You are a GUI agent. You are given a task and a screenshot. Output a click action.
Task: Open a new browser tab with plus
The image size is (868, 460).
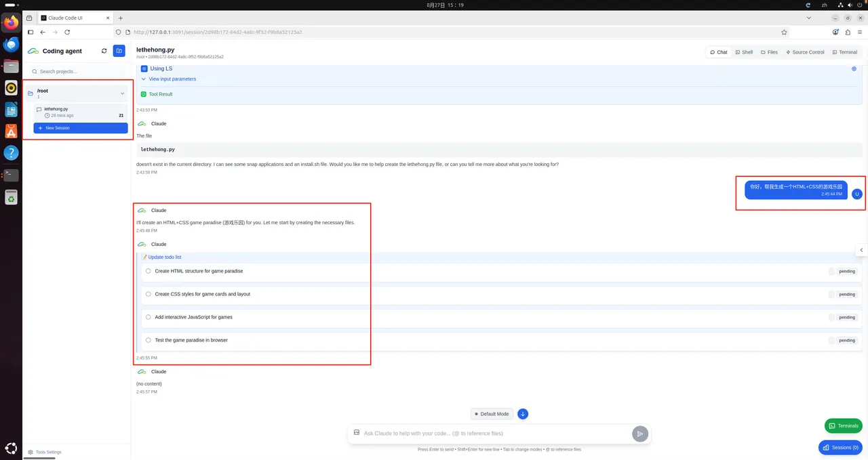(121, 18)
